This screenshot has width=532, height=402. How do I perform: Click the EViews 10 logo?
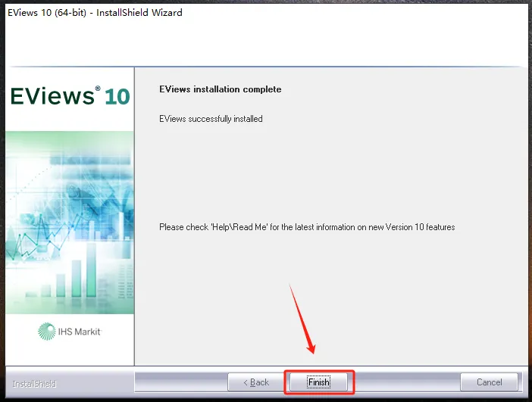[70, 96]
